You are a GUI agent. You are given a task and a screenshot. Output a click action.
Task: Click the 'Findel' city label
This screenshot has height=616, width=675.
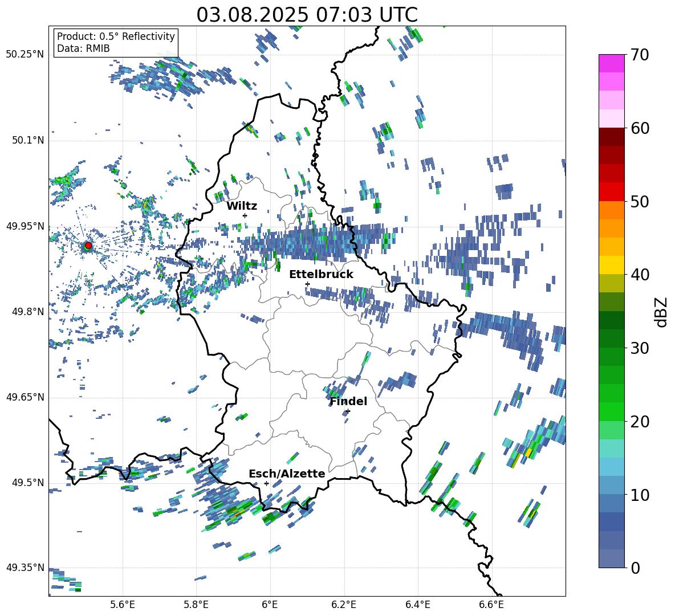point(348,401)
